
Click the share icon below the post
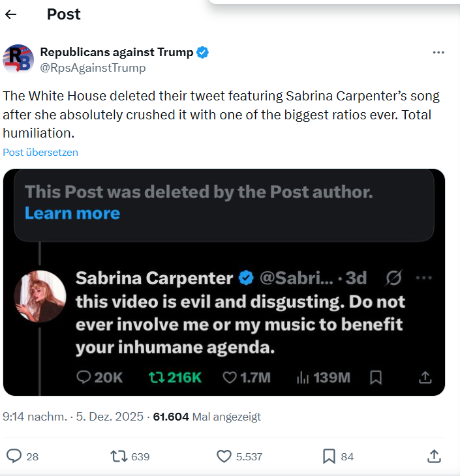[x=434, y=456]
